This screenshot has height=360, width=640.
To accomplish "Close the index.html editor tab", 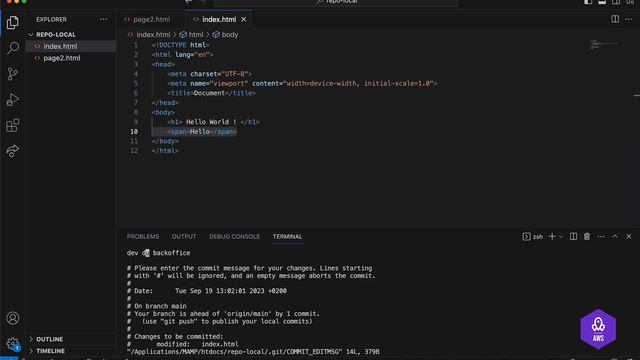I will tap(244, 20).
